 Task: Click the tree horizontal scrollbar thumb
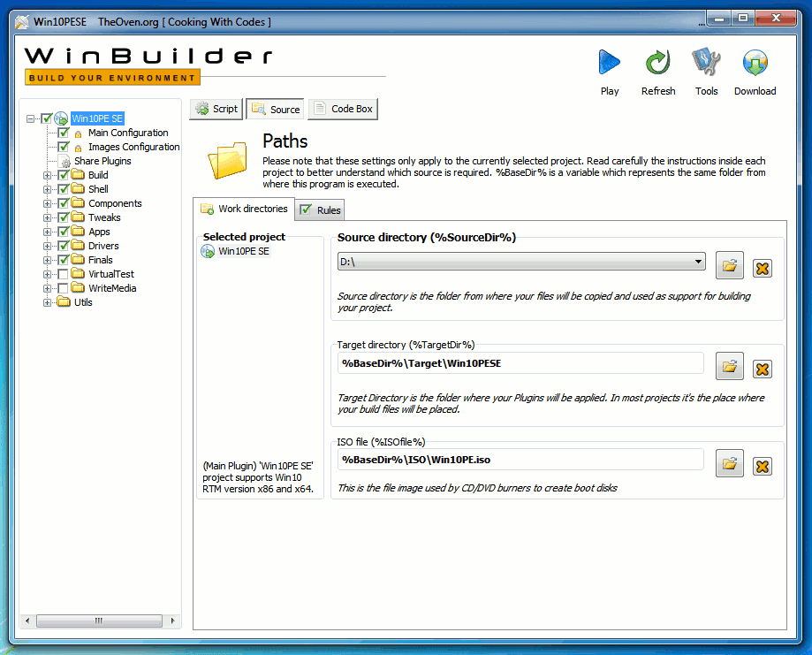tap(99, 621)
